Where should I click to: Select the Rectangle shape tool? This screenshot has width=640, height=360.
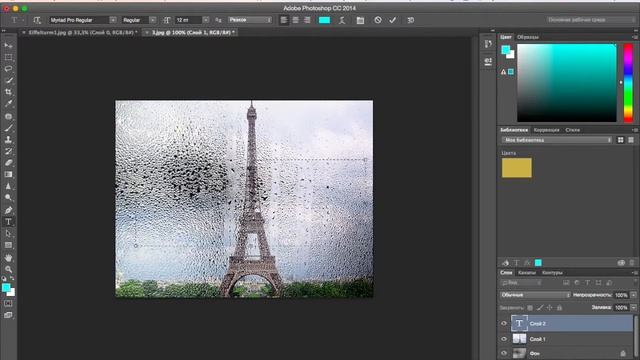8,245
